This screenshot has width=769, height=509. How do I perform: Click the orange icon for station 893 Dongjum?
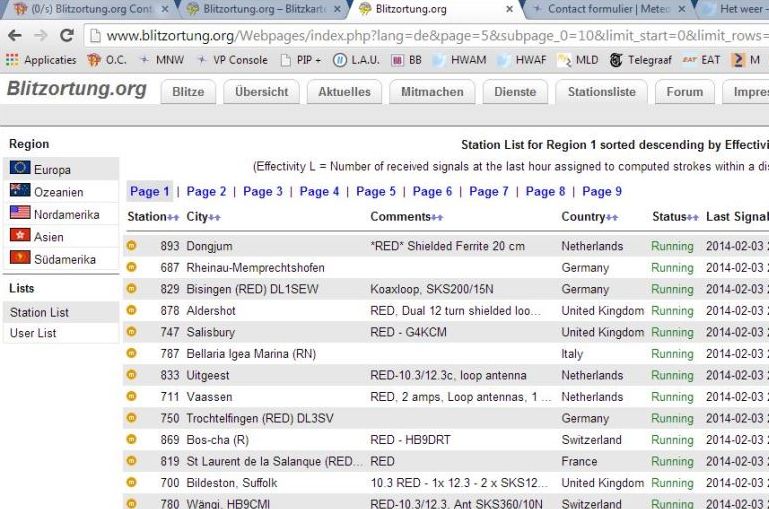coord(131,245)
